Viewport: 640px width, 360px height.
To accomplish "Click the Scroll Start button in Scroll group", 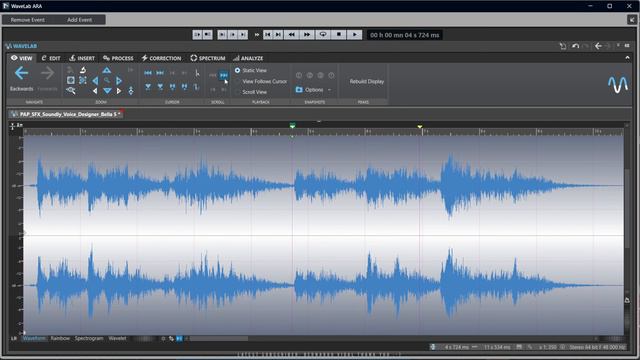I will click(213, 75).
